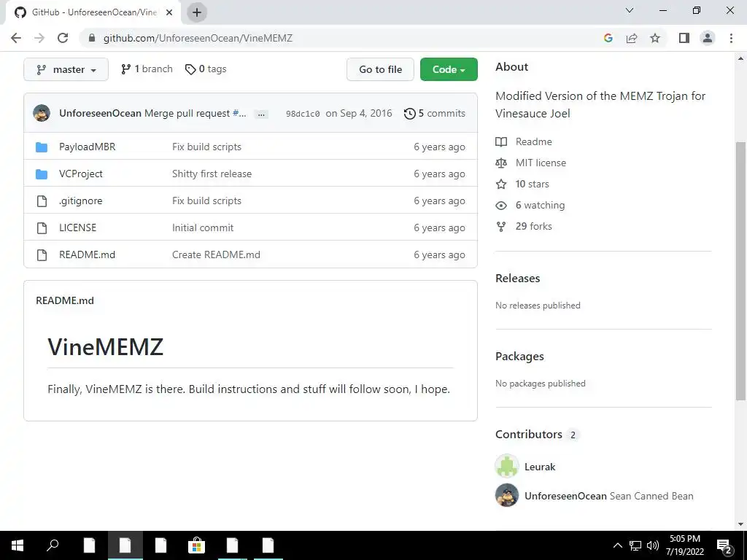Screen dimensions: 747x560
Task: Click the page vertical scrollbar thumb
Action: [x=740, y=271]
